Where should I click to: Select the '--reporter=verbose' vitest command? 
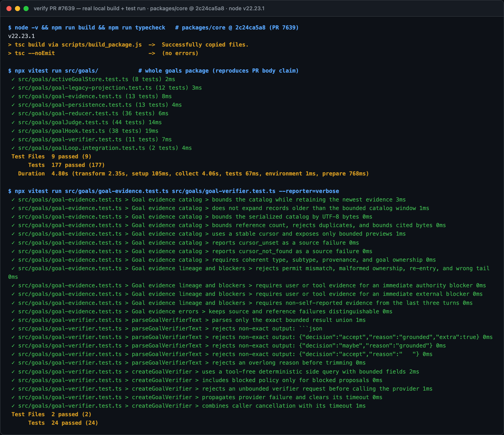174,191
